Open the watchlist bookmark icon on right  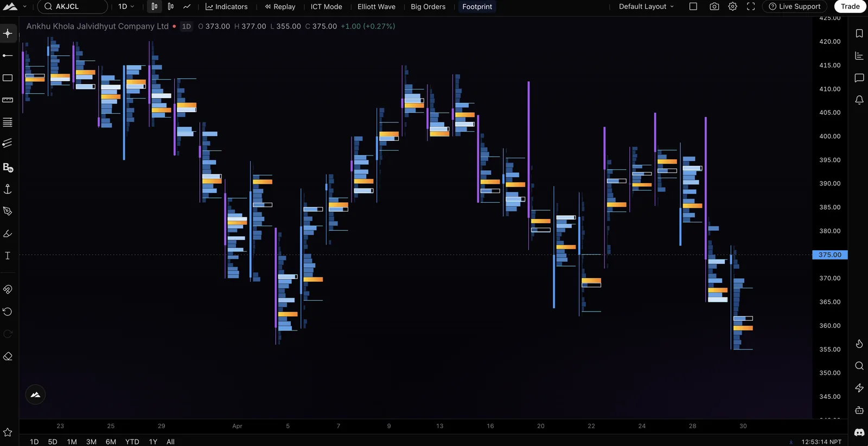click(859, 34)
